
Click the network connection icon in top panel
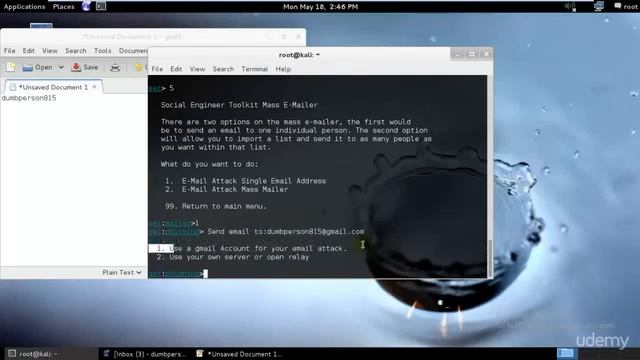coord(599,6)
